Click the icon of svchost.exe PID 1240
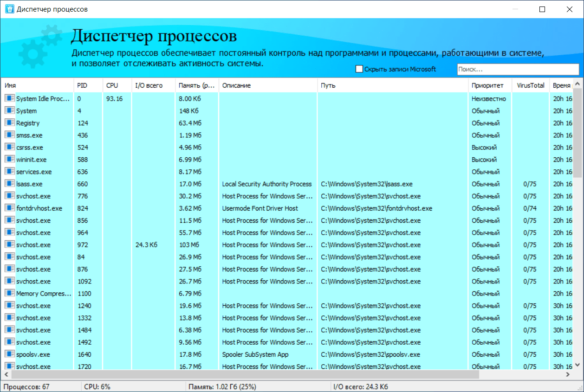The width and height of the screenshot is (584, 392). pos(10,305)
